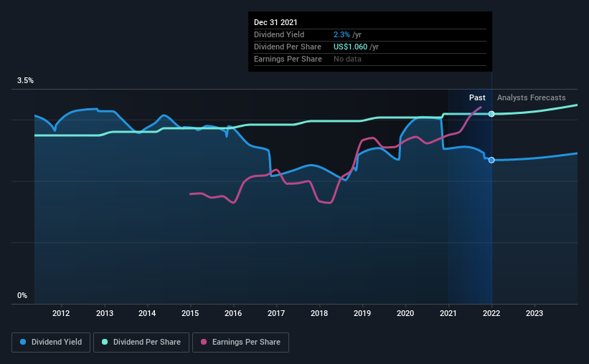589x364 pixels.
Task: Click the 2021 x-axis label
Action: click(448, 313)
